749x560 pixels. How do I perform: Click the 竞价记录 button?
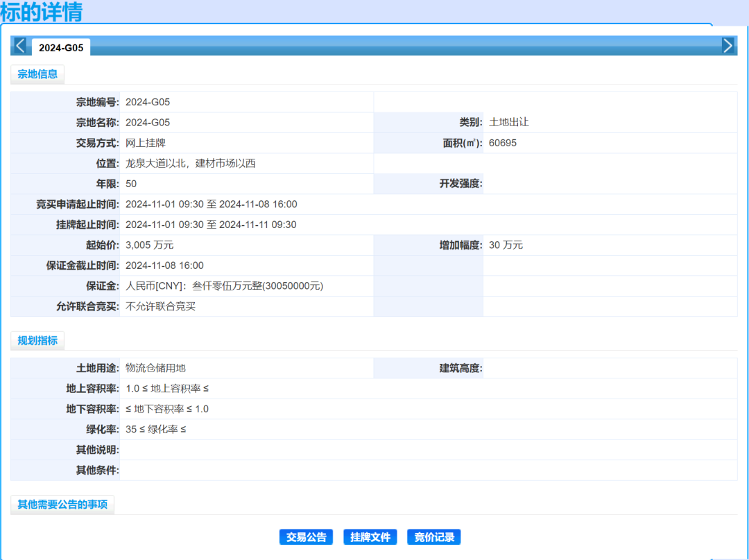pos(433,537)
